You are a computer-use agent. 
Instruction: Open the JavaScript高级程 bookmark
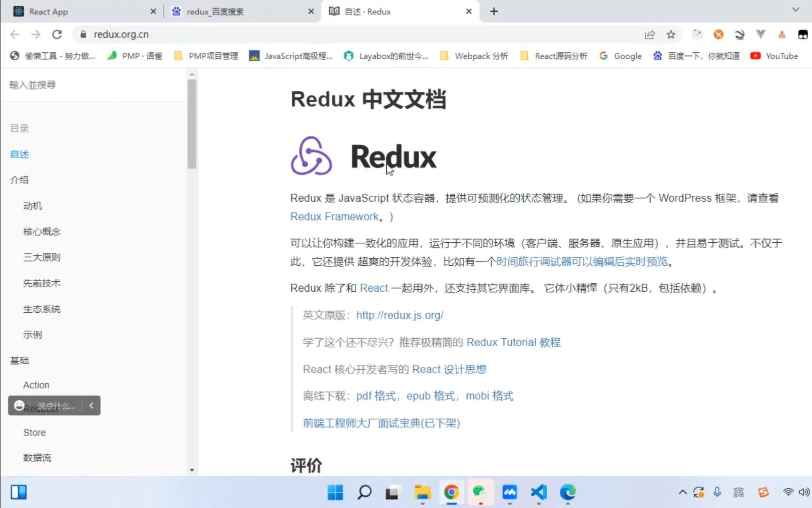tap(291, 56)
